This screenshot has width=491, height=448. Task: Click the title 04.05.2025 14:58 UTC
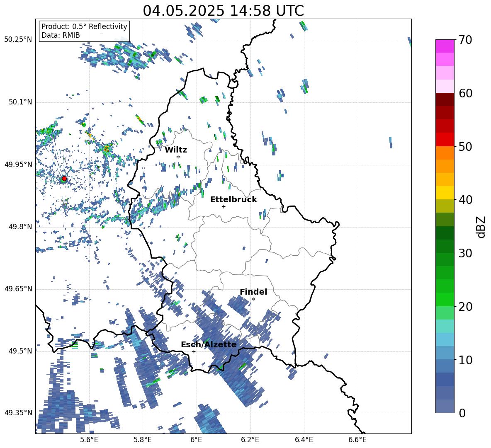pyautogui.click(x=223, y=11)
